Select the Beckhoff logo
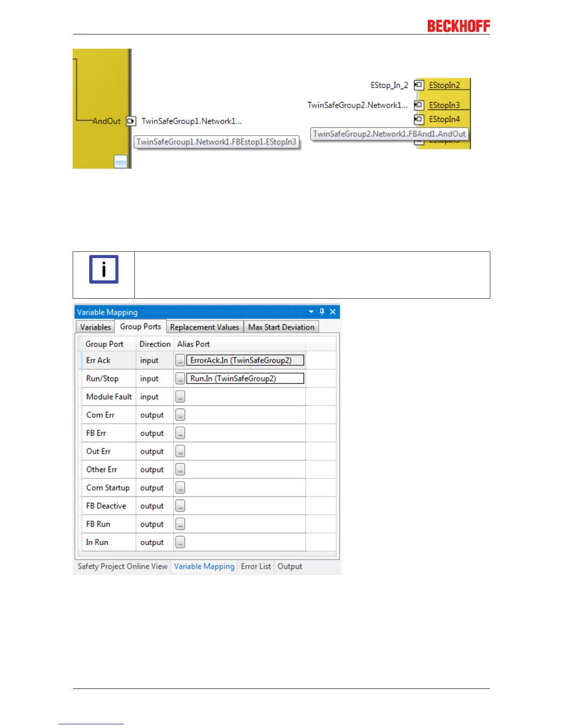The width and height of the screenshot is (563, 728). (x=459, y=26)
